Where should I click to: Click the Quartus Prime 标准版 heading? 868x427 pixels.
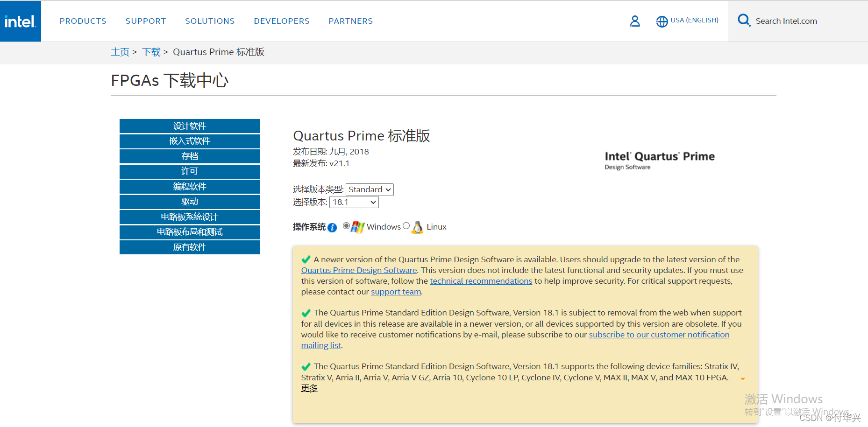click(361, 136)
